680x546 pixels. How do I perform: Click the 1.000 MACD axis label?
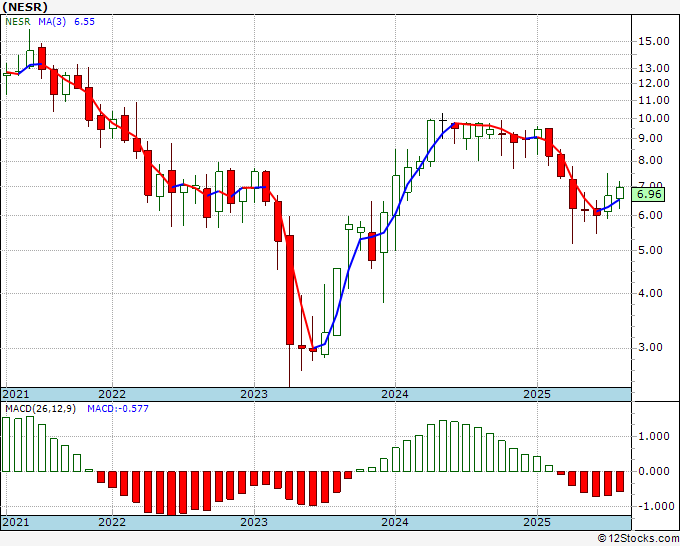pos(656,436)
